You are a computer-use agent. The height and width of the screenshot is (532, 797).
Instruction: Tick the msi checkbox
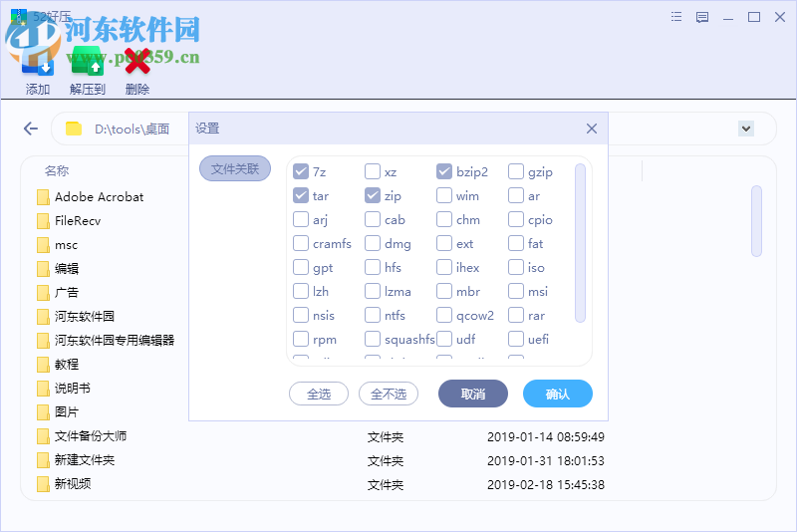(x=516, y=291)
